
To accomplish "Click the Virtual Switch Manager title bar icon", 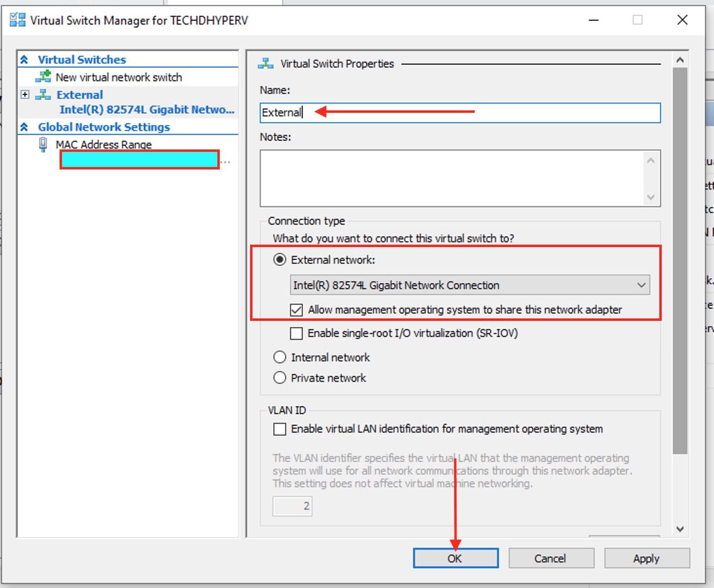I will click(x=17, y=20).
